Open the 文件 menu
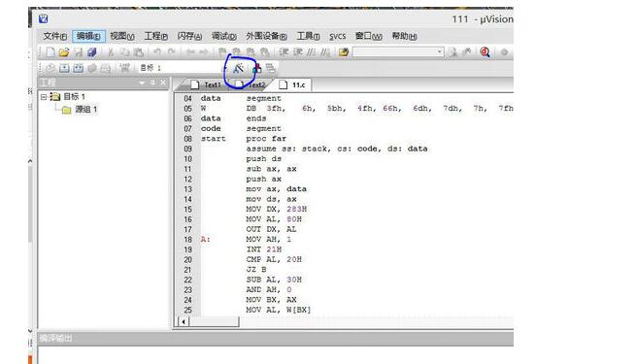The image size is (636, 364). [x=54, y=36]
